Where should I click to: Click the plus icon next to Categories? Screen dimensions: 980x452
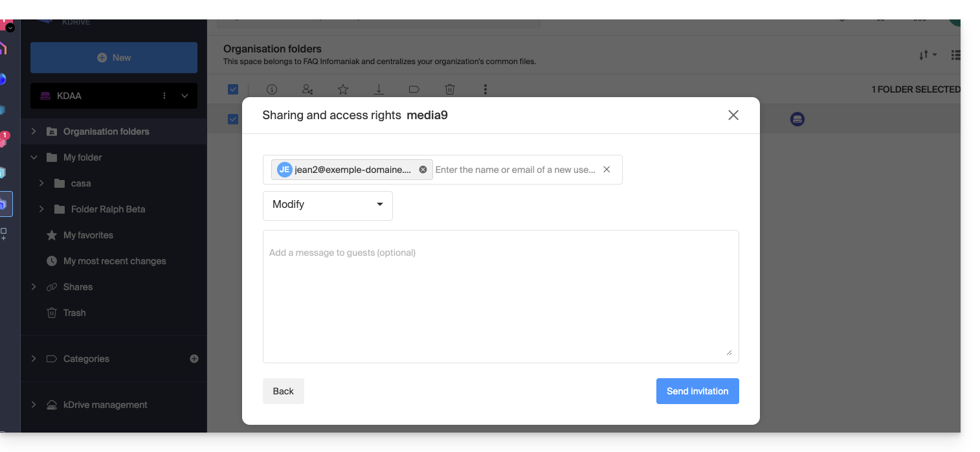coord(194,359)
